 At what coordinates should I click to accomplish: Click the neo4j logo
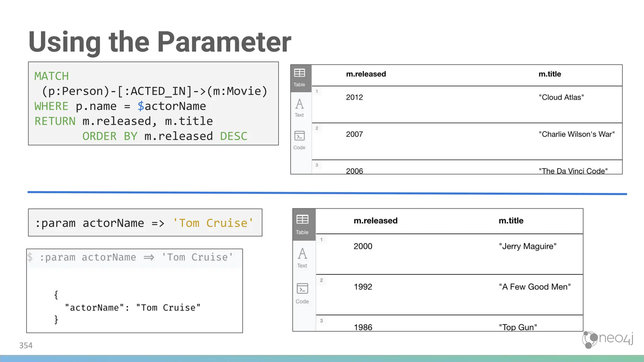pyautogui.click(x=608, y=339)
